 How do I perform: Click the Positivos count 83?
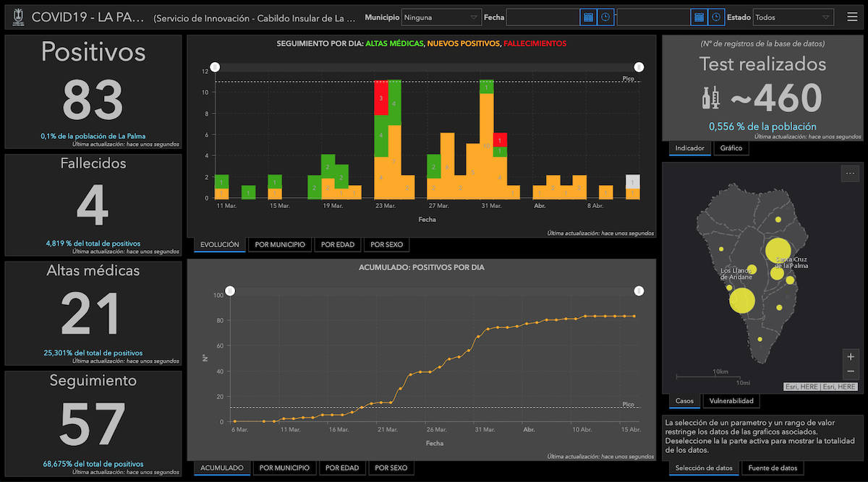[93, 99]
